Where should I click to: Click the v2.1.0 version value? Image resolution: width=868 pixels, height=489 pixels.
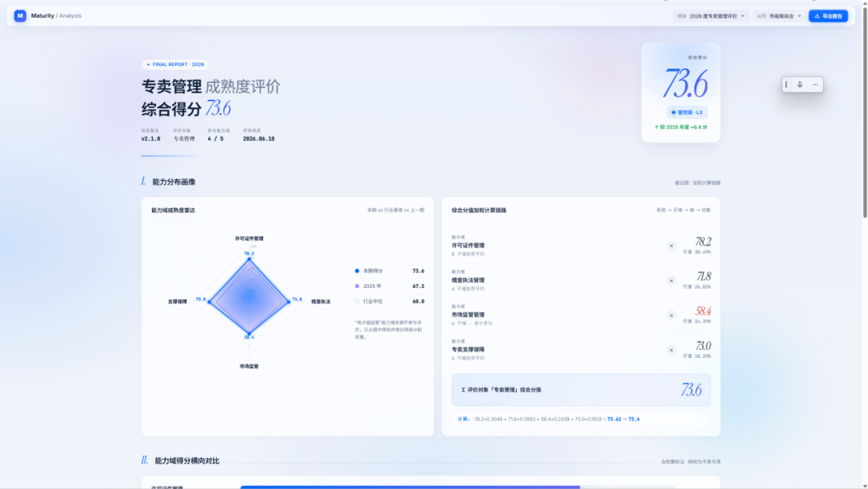pyautogui.click(x=150, y=139)
